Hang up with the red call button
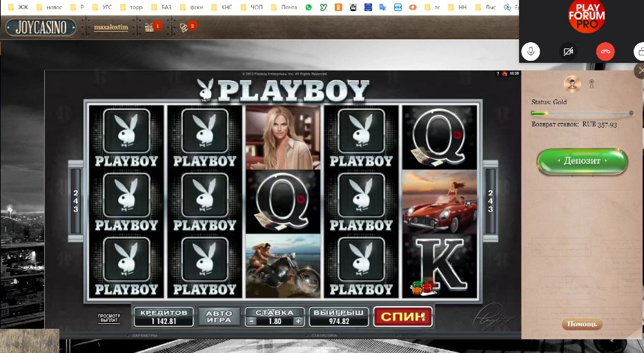The width and height of the screenshot is (644, 353). (x=605, y=52)
